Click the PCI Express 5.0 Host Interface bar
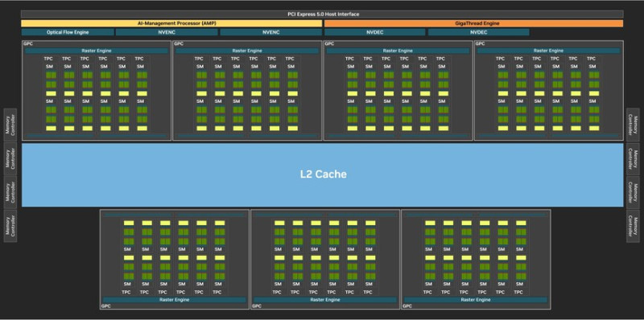Image resolution: width=644 pixels, height=320 pixels. (x=323, y=14)
